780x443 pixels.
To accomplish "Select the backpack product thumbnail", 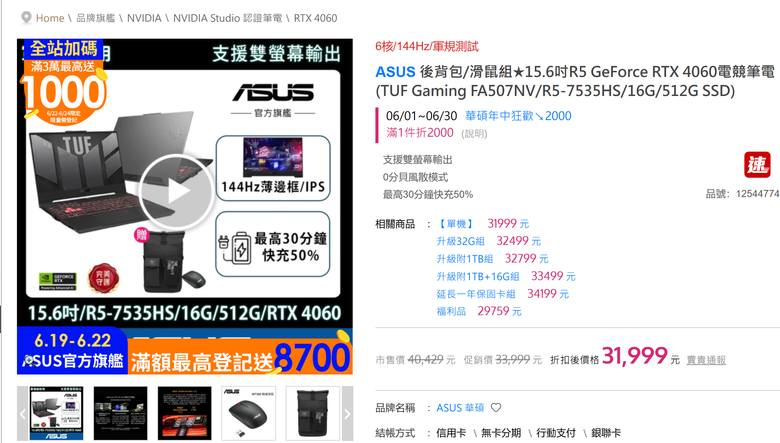I will pos(312,413).
